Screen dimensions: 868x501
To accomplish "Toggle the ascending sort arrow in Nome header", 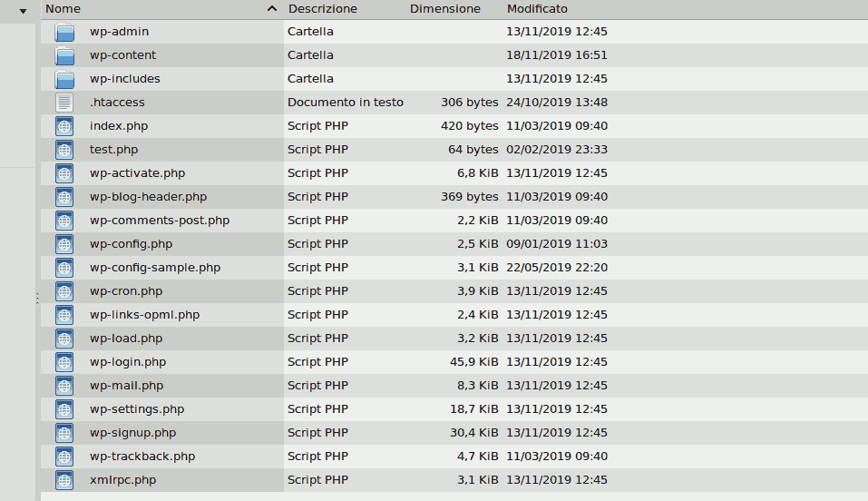I will [x=272, y=8].
